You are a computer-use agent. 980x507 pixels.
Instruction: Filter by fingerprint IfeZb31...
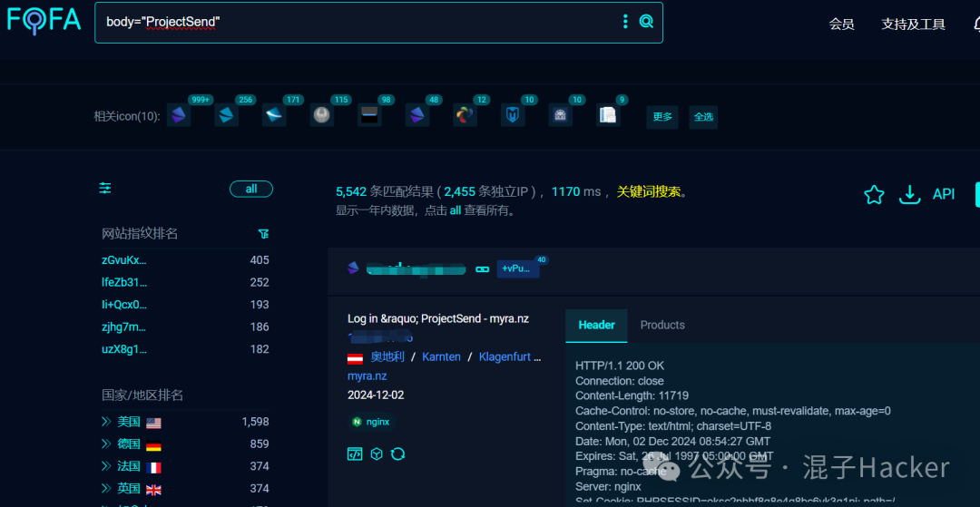(124, 282)
